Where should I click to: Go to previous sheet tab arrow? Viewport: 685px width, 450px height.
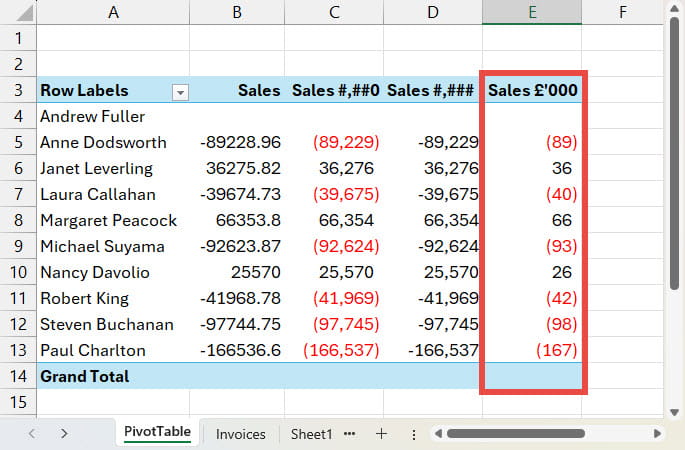tap(31, 433)
